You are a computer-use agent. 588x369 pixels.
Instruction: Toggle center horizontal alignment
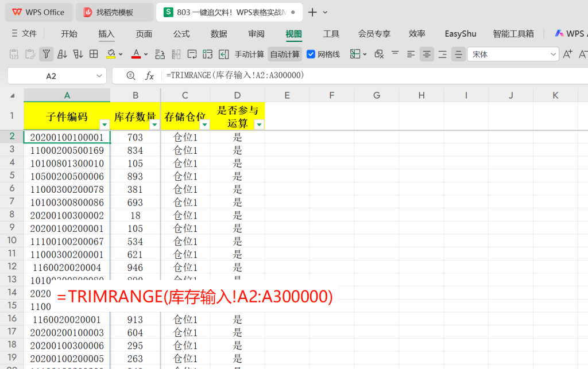click(x=427, y=55)
